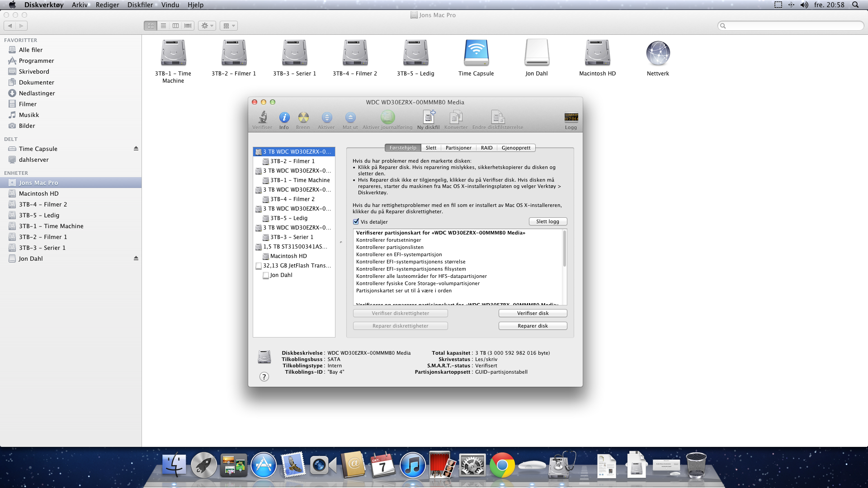Click the Verifiser disk button
Screen dimensions: 868x488
tap(533, 313)
